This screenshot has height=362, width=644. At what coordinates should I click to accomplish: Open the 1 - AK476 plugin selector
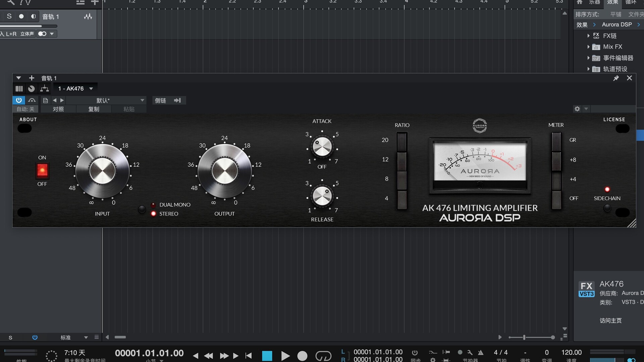click(75, 88)
